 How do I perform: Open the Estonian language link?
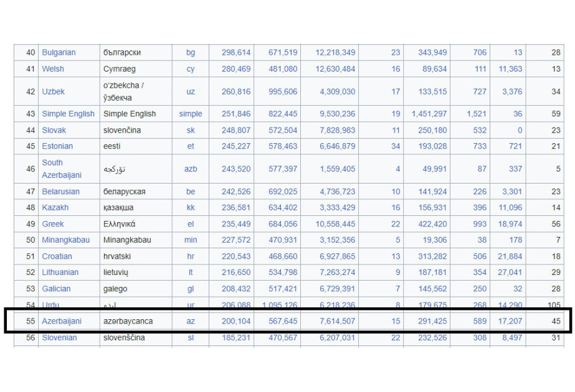(x=57, y=146)
